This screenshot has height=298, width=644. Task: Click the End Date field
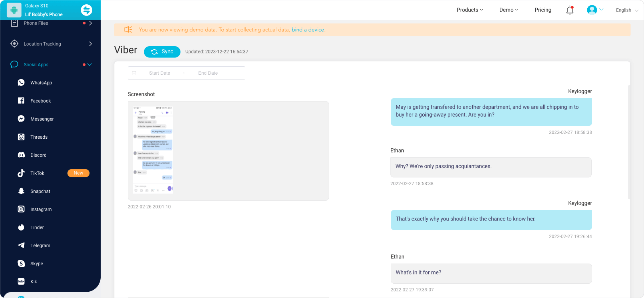pos(208,73)
